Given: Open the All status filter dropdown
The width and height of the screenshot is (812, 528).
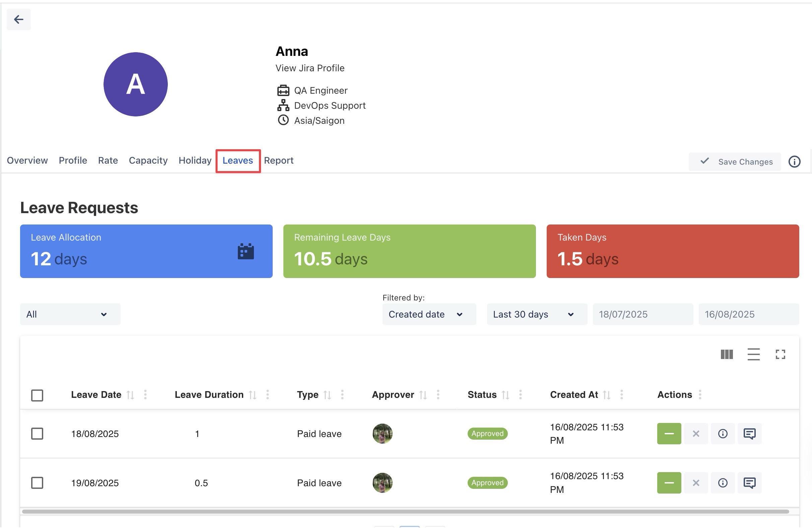Looking at the screenshot, I should [x=70, y=314].
